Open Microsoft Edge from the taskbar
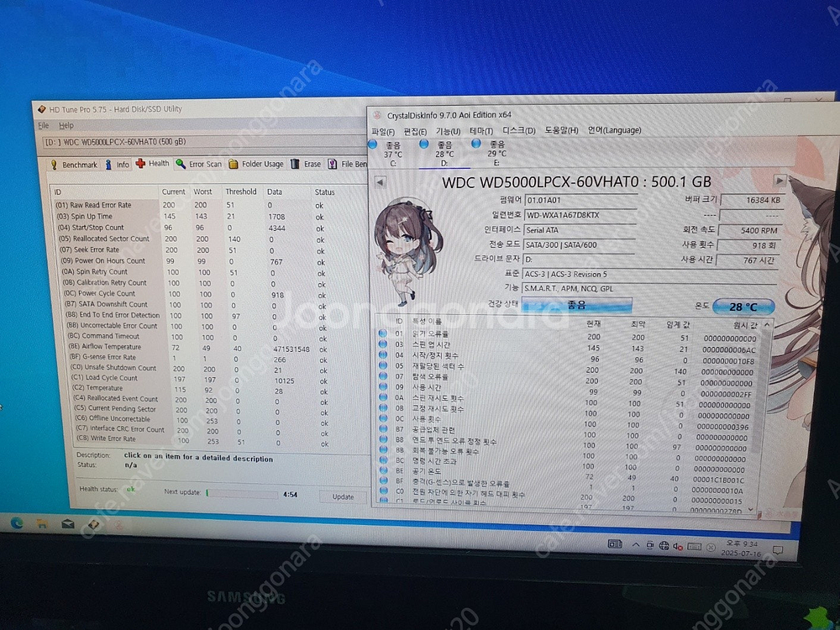The width and height of the screenshot is (840, 630). (x=17, y=523)
